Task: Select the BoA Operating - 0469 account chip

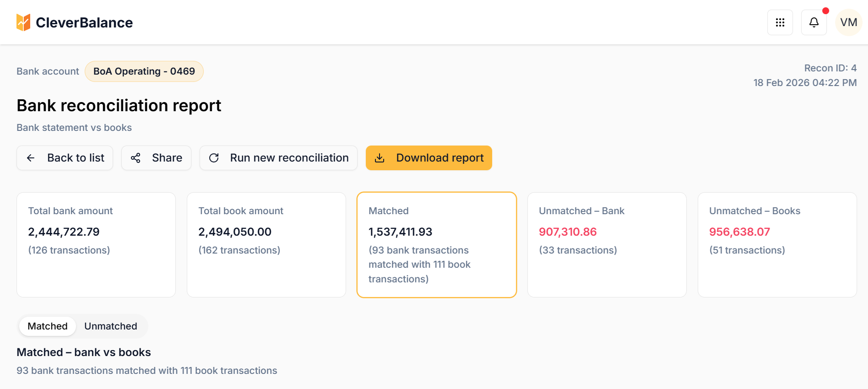Action: pos(144,71)
